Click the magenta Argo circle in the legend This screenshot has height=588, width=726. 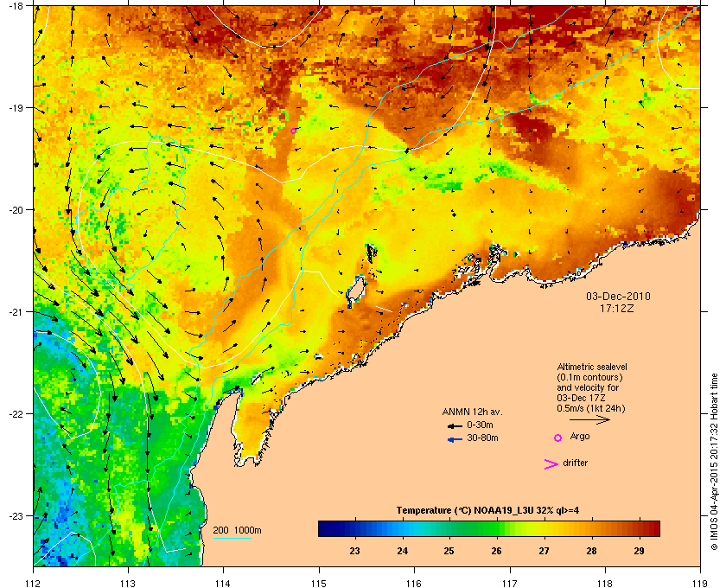click(558, 438)
